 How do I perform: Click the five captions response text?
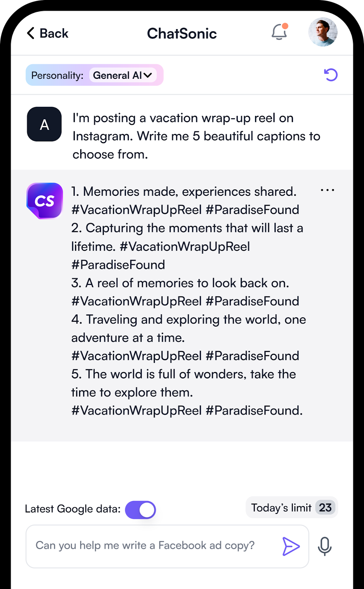coord(188,301)
